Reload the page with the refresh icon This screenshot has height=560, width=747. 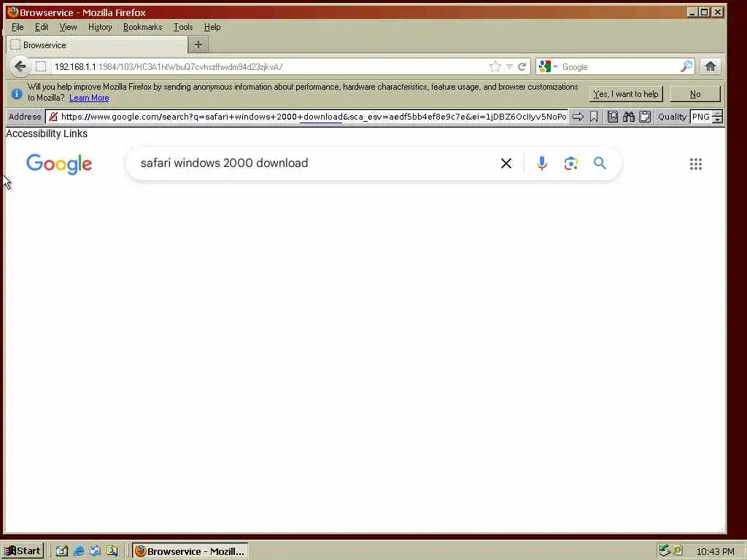click(x=522, y=66)
